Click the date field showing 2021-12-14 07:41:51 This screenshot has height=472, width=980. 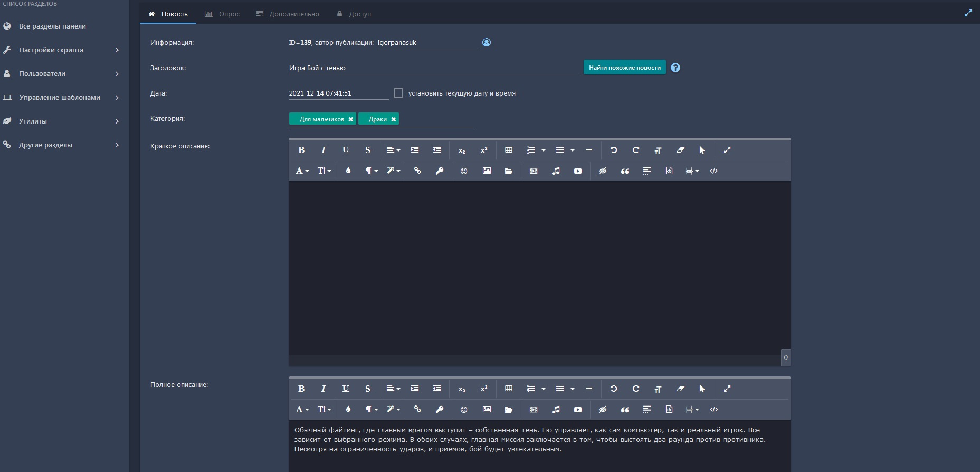(339, 93)
